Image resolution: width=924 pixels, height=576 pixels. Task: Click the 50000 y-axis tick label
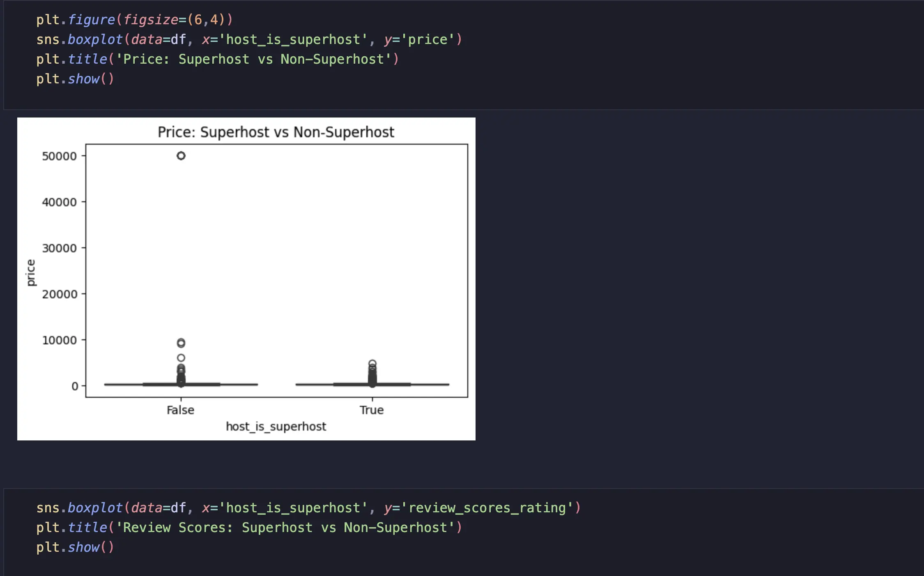point(59,156)
